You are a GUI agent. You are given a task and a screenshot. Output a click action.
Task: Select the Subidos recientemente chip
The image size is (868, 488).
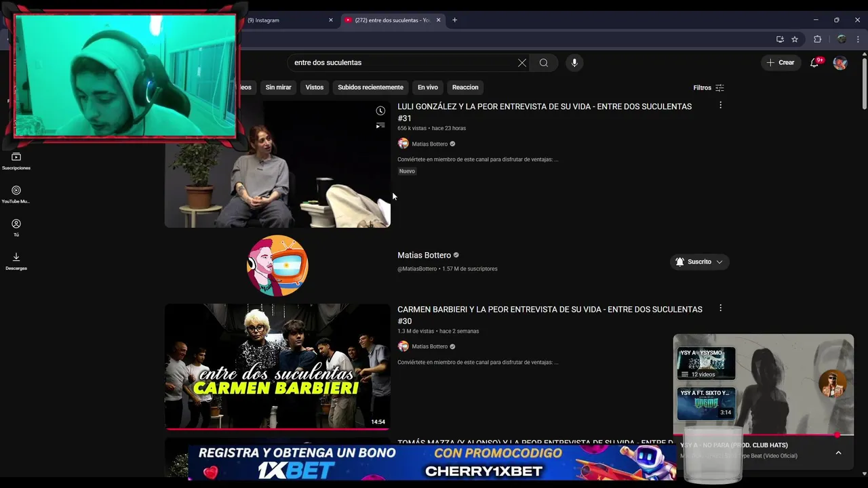370,87
